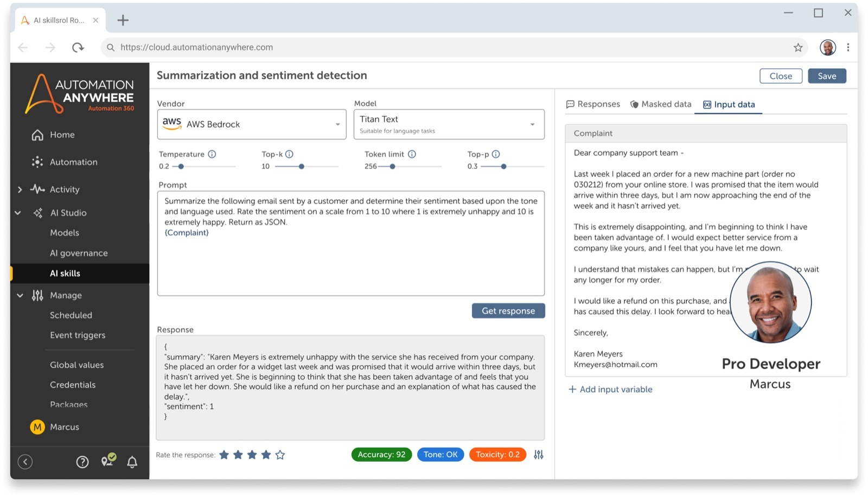The width and height of the screenshot is (868, 497).
Task: Click Token limit info icon
Action: tap(412, 154)
